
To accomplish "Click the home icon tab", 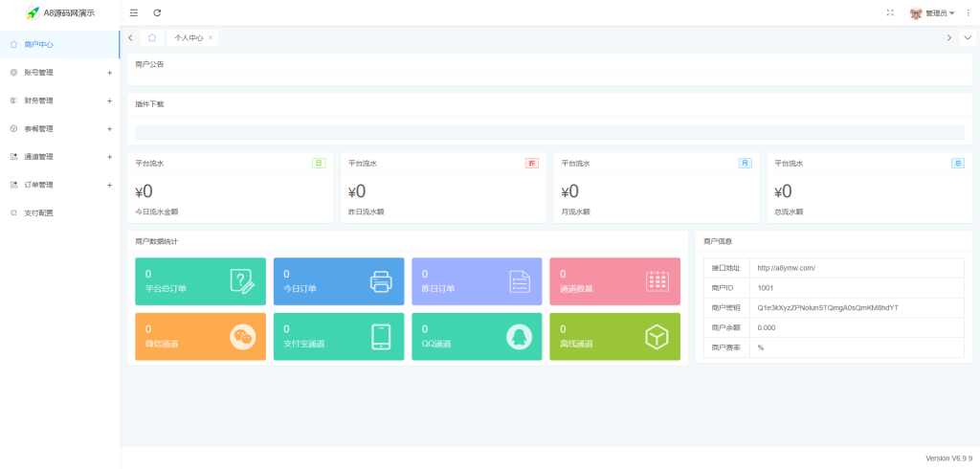I will click(152, 37).
